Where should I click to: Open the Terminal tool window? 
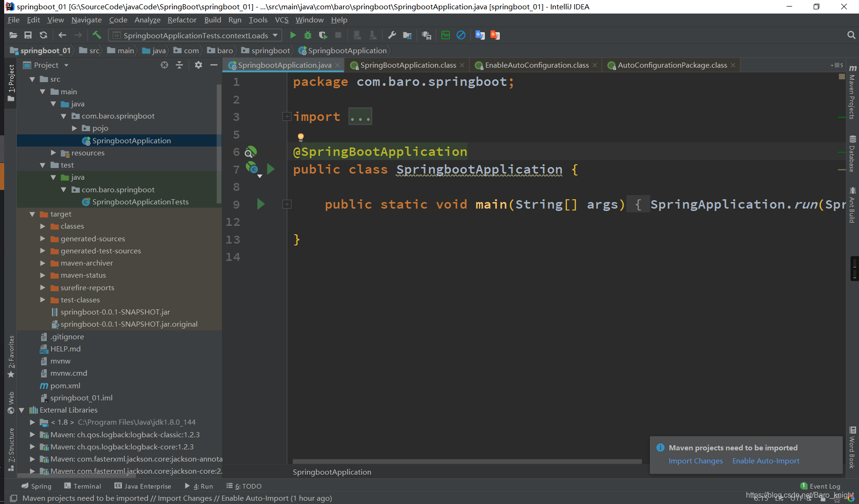(83, 486)
